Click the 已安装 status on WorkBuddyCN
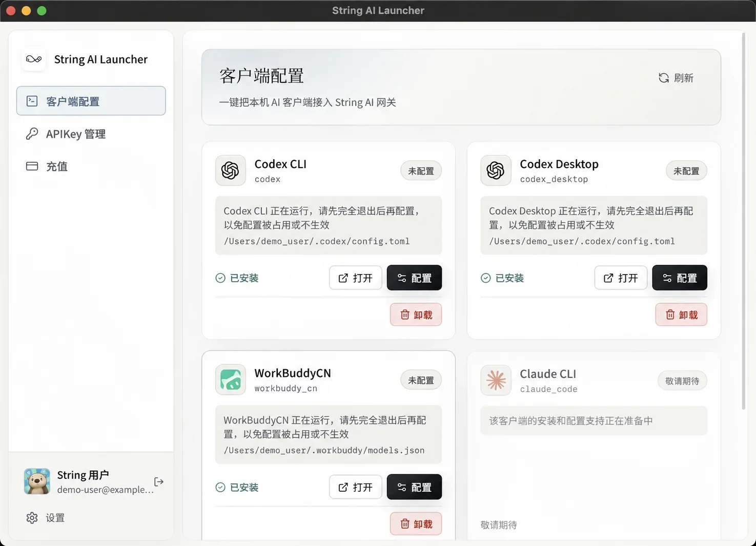Viewport: 756px width, 546px height. [x=237, y=487]
